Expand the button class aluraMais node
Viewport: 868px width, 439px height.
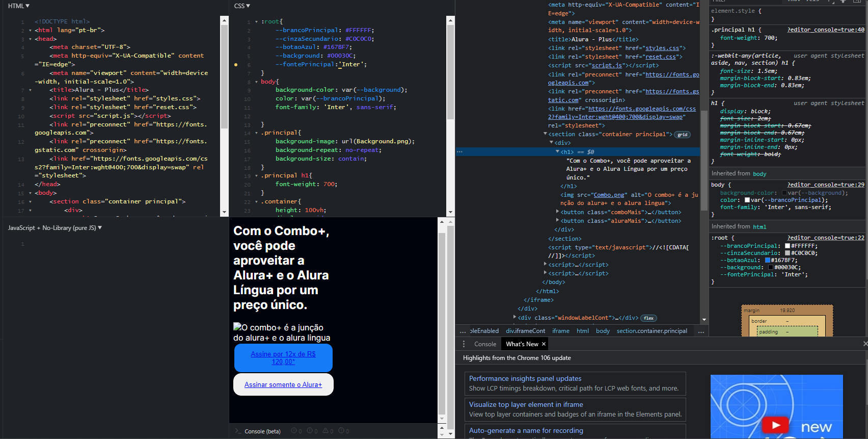click(x=557, y=220)
